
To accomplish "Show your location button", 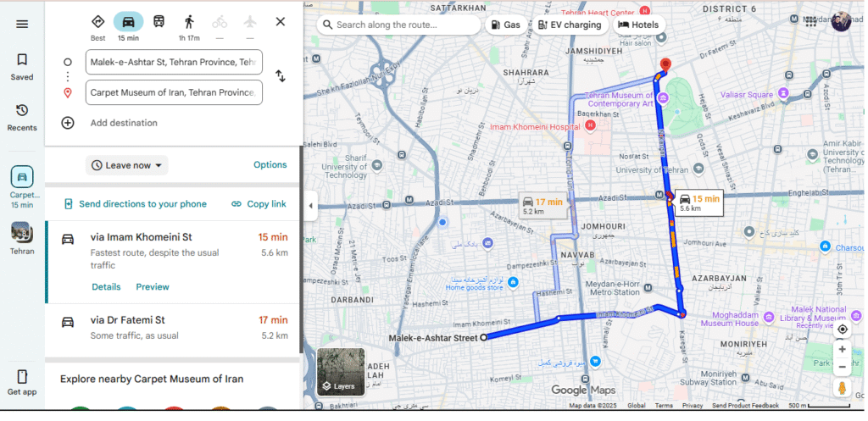I will (x=842, y=330).
